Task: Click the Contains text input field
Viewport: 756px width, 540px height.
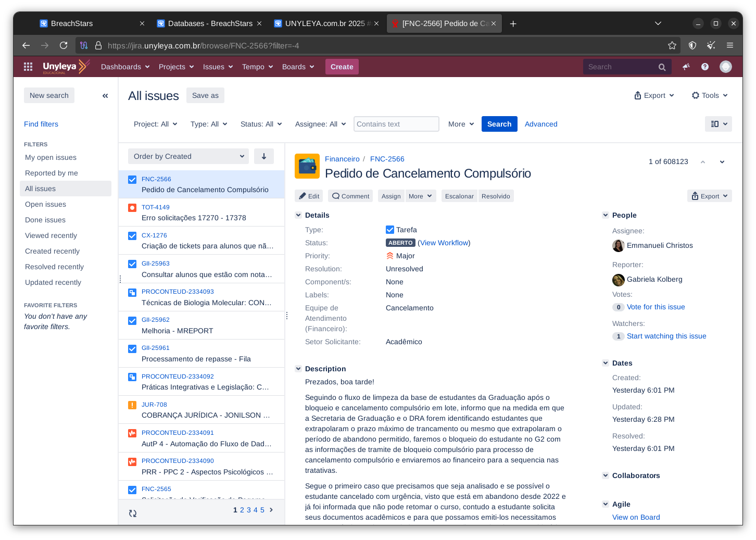Action: (x=396, y=124)
